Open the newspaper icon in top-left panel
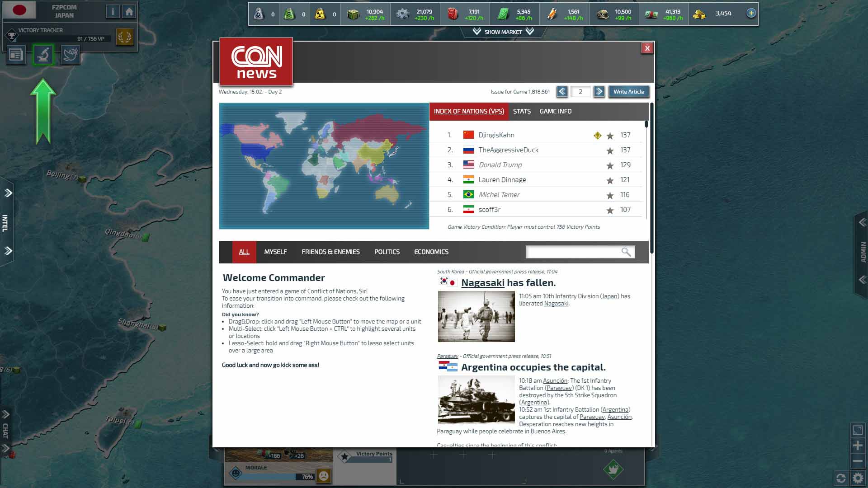 tap(16, 55)
